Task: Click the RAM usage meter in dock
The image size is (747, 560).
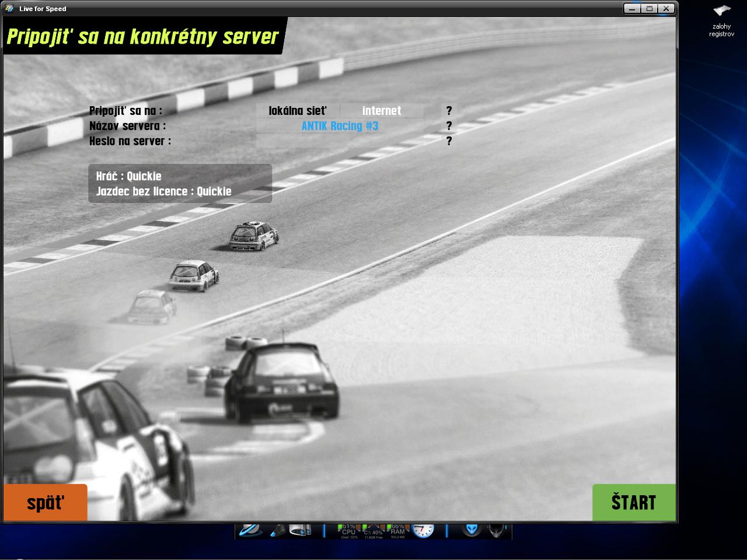Action: tap(397, 530)
